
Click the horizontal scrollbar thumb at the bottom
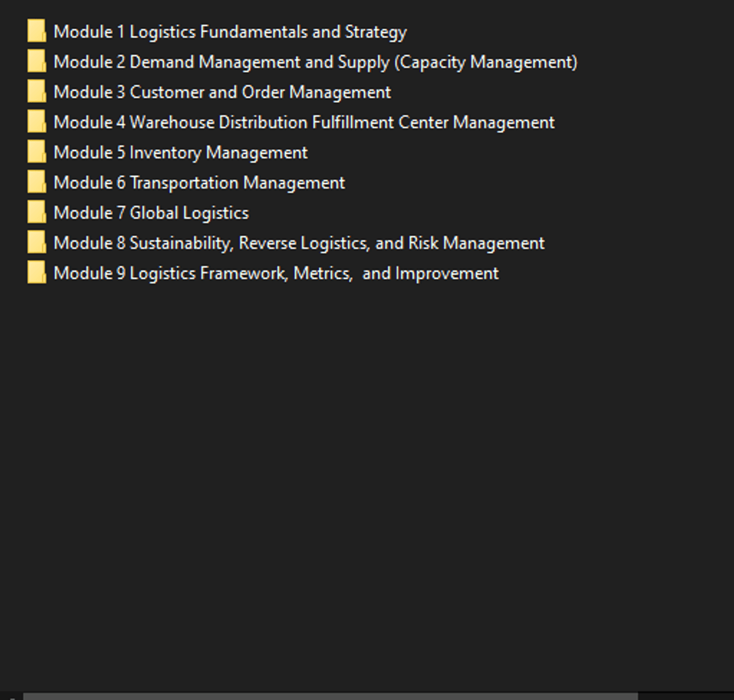330,696
